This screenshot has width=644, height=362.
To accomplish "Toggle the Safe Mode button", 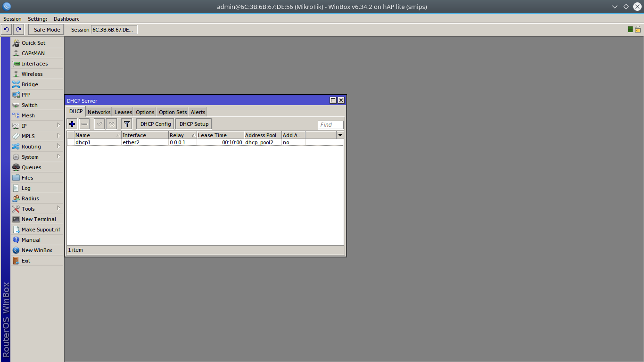I will tap(47, 30).
